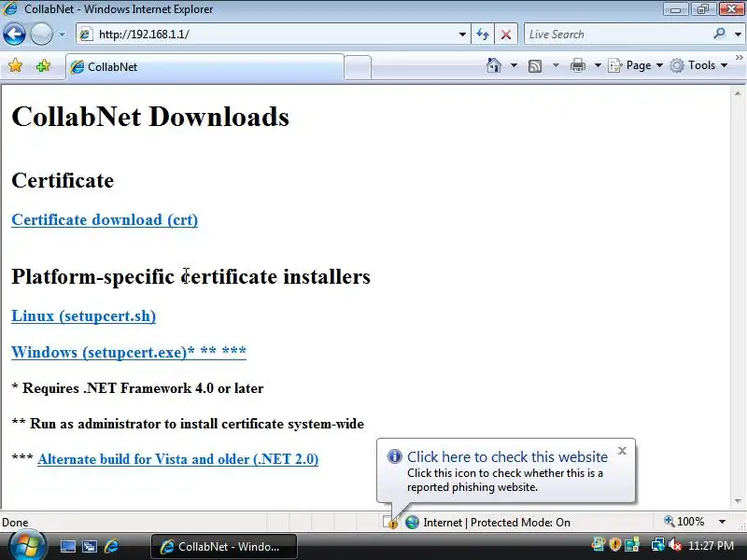The width and height of the screenshot is (747, 560).
Task: Open recent pages dropdown beside Forward button
Action: click(x=62, y=35)
